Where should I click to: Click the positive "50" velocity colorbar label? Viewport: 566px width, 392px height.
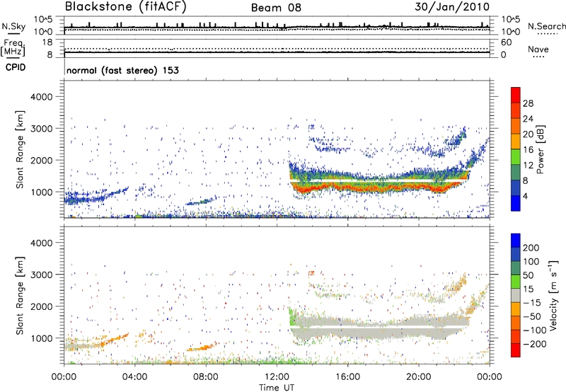tap(528, 275)
